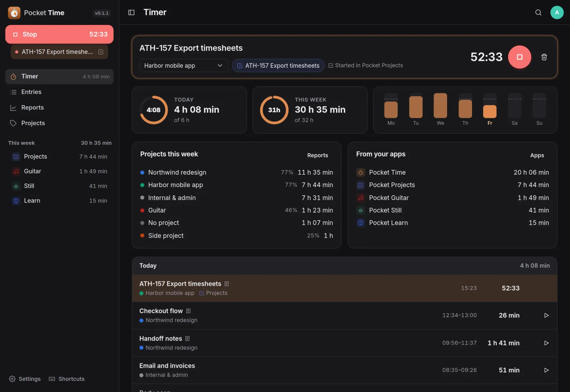Screen dimensions: 570x392
Task: Toggle the sidebar panel icon
Action: [x=131, y=12]
